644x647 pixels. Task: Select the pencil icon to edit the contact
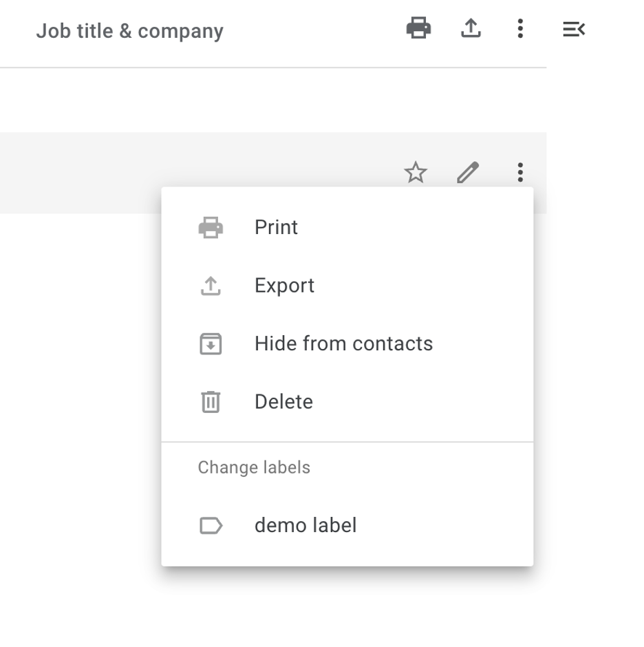coord(467,173)
